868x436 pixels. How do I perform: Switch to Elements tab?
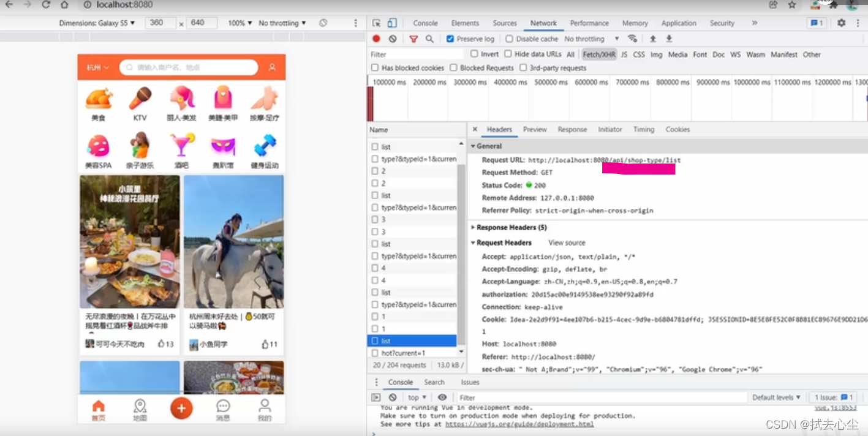[465, 23]
